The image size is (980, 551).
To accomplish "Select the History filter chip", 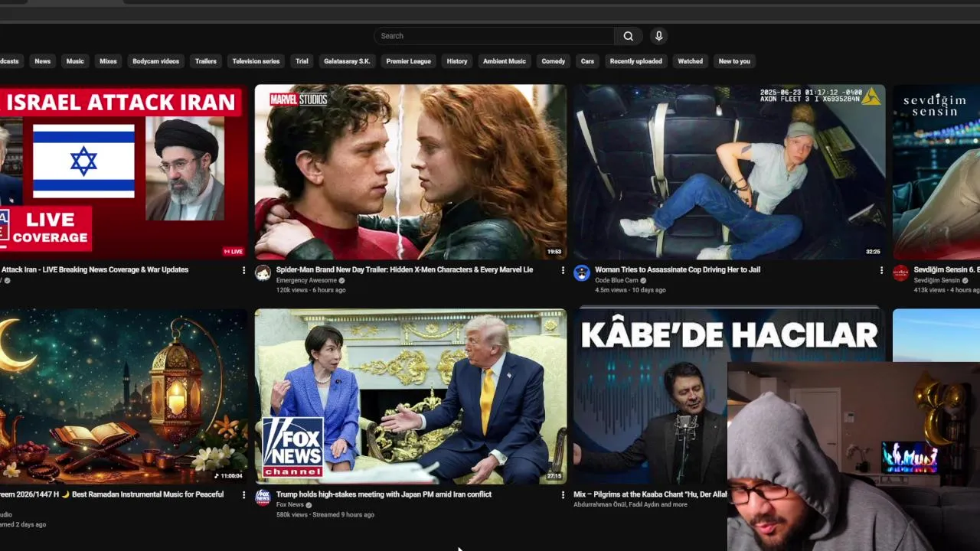I will coord(457,61).
